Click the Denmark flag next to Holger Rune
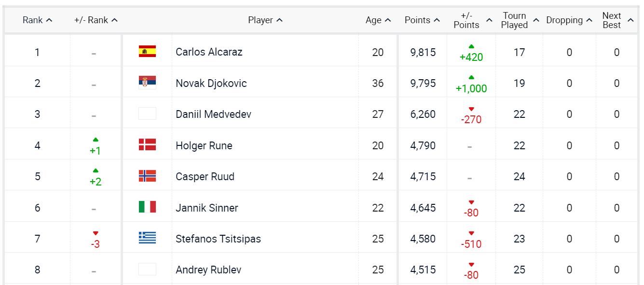 tap(147, 145)
